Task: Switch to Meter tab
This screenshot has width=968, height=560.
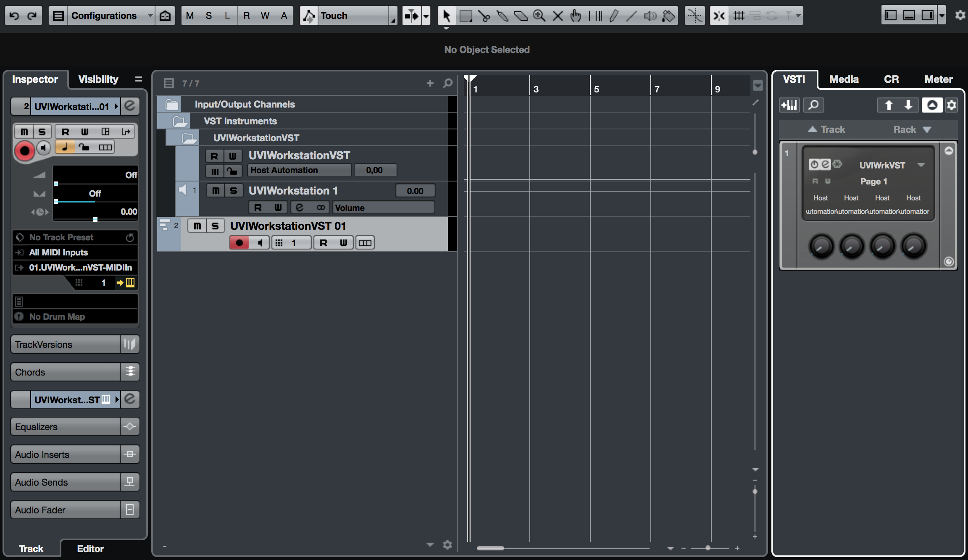Action: pyautogui.click(x=939, y=79)
